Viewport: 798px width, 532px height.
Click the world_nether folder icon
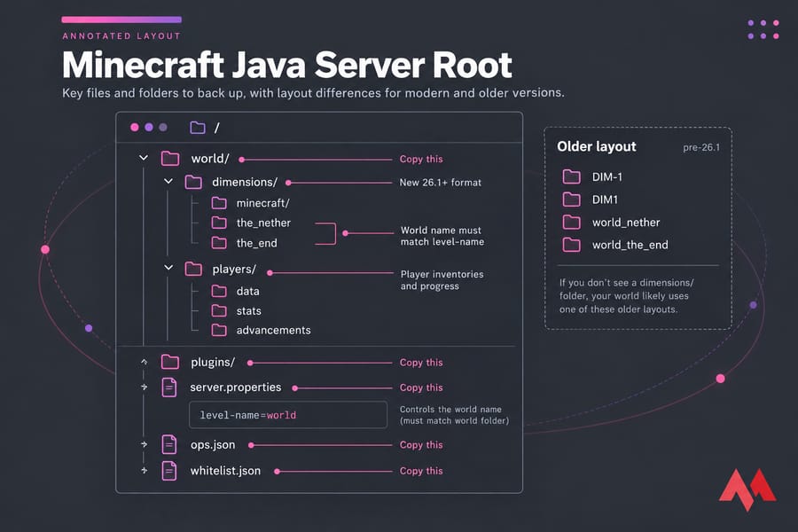[572, 222]
